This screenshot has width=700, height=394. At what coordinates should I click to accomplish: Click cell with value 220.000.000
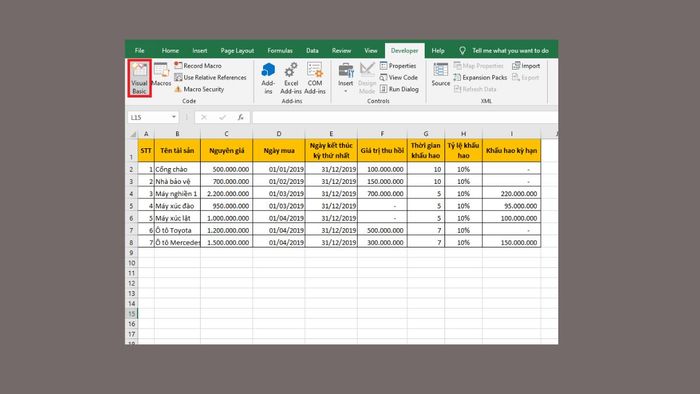pos(512,193)
